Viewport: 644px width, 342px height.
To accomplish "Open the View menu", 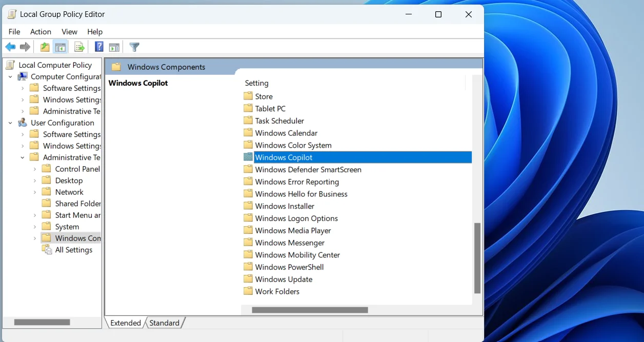I will click(x=69, y=32).
